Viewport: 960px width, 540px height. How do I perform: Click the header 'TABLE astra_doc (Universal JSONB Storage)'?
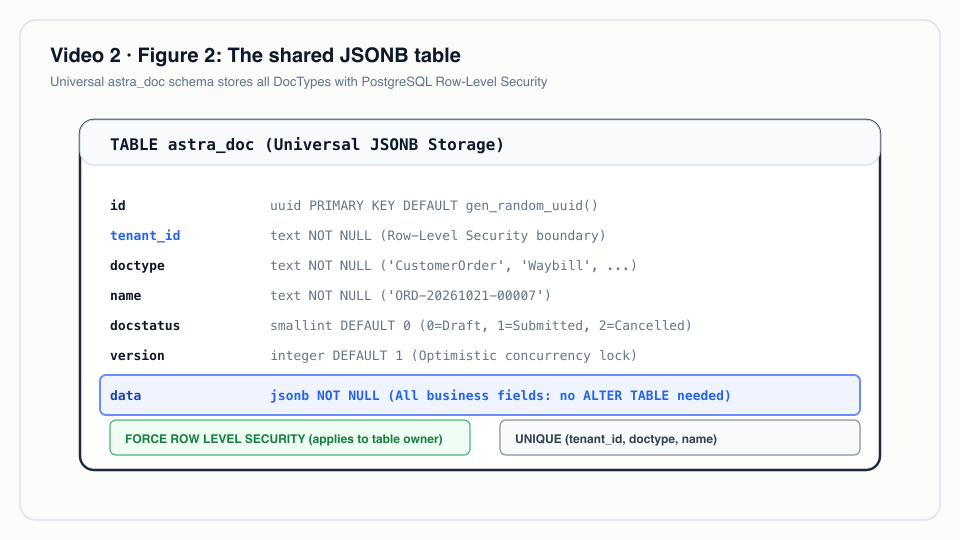[x=307, y=144]
